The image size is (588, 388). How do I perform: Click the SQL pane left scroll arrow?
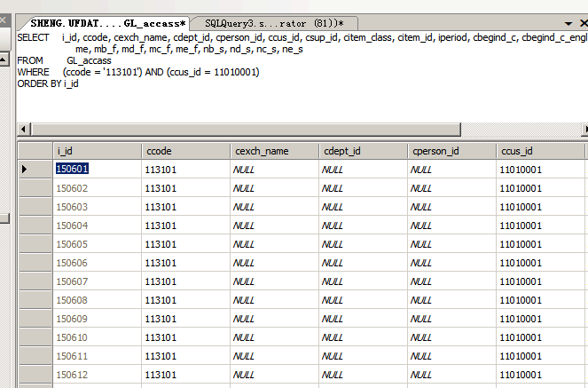pyautogui.click(x=24, y=130)
